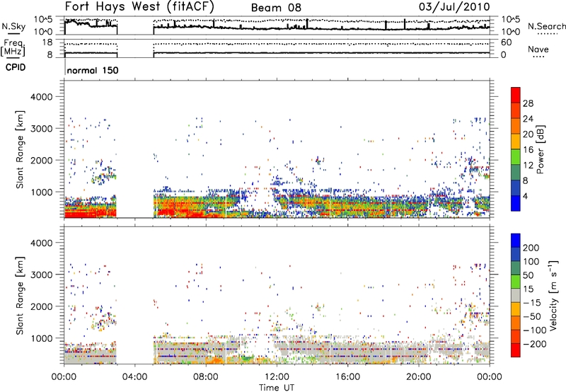This screenshot has width=566, height=392.
Task: Click the Fort Hays West (fitACF) title
Action: [139, 7]
